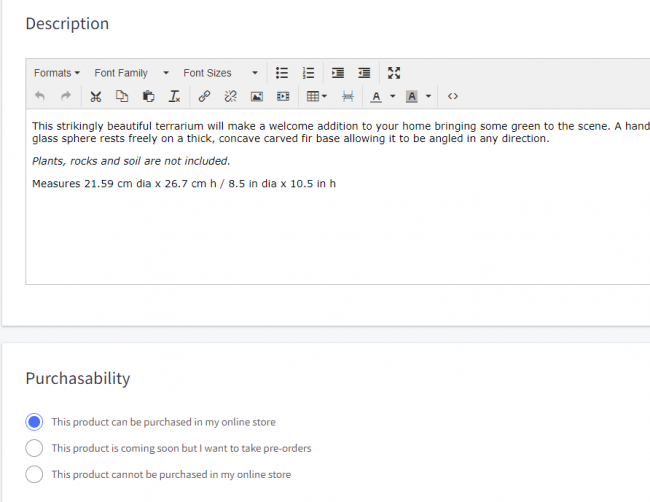The image size is (650, 502).
Task: Click the undo button
Action: 40,97
